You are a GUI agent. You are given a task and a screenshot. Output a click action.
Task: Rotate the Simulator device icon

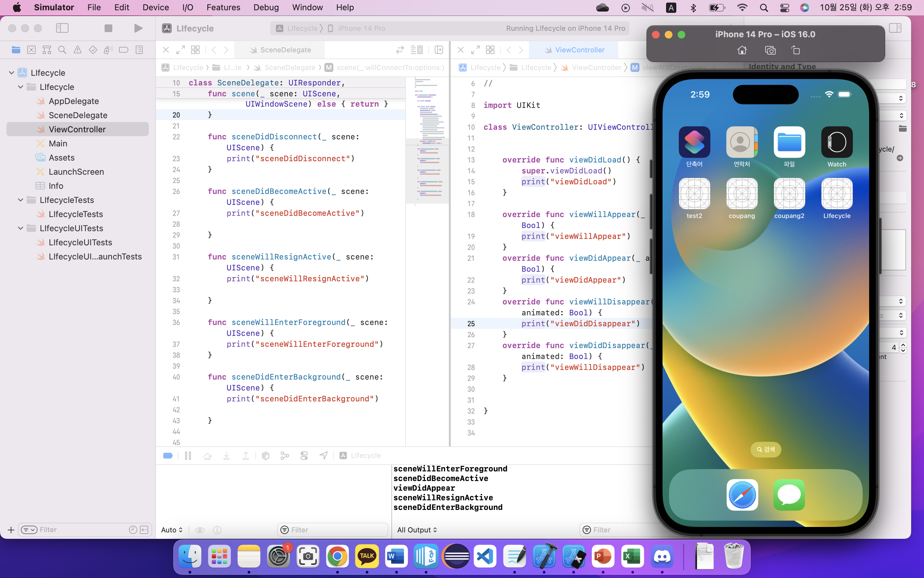[x=796, y=50]
